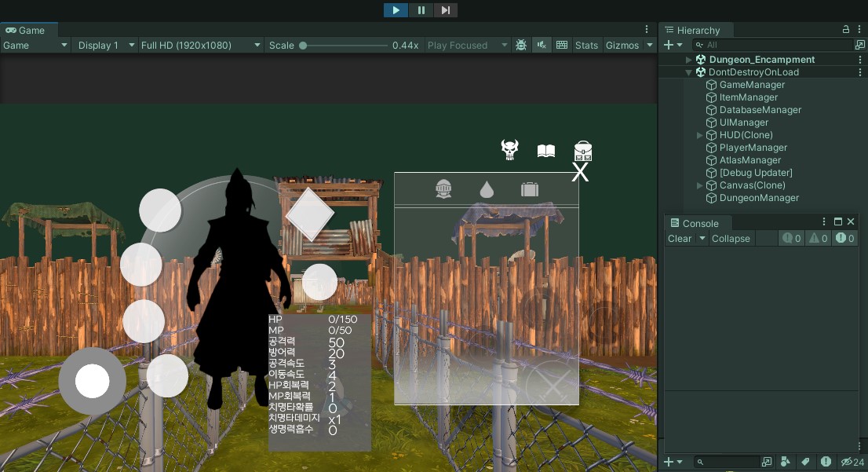Image resolution: width=868 pixels, height=472 pixels.
Task: Open the Play Focused dropdown
Action: pyautogui.click(x=467, y=46)
